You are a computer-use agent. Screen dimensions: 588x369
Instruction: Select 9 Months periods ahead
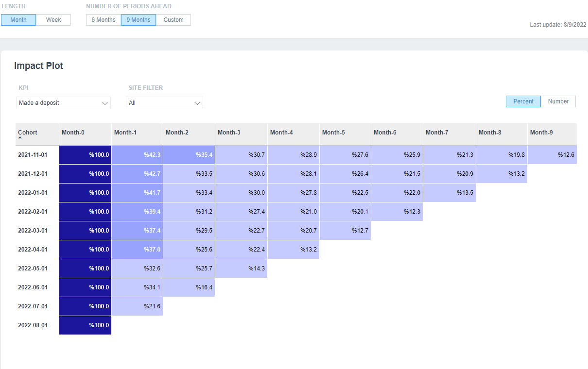click(138, 20)
